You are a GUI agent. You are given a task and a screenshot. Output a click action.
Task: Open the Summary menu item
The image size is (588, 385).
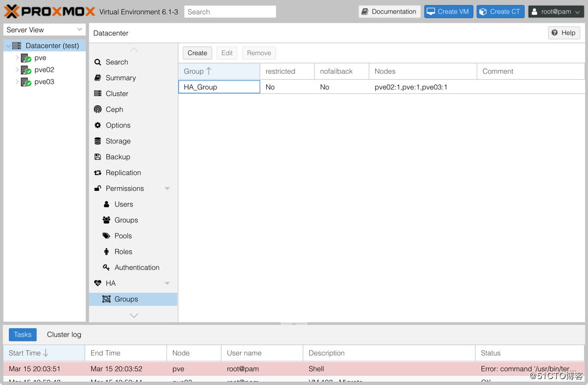coord(133,78)
